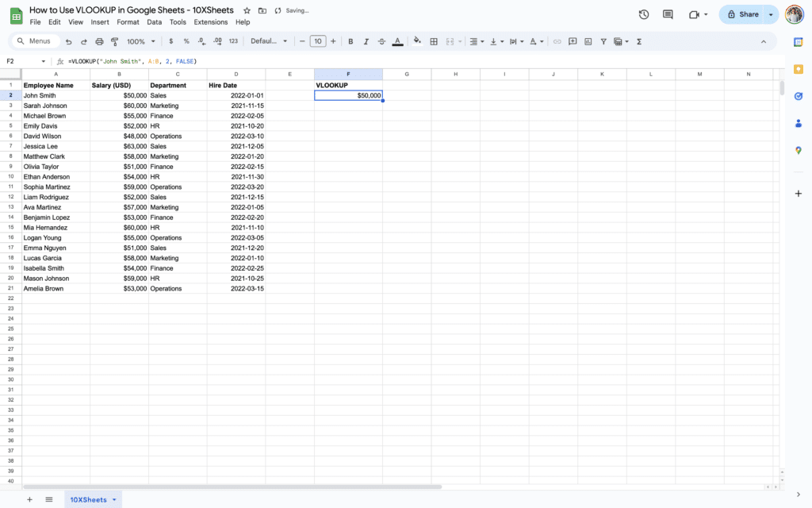Open the borders options menu
This screenshot has height=508, width=812.
[434, 41]
